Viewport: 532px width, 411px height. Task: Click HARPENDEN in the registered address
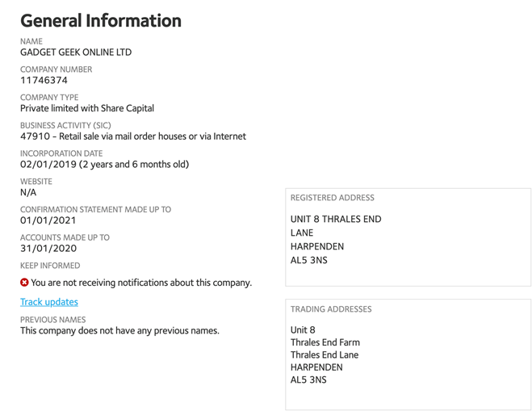point(317,246)
